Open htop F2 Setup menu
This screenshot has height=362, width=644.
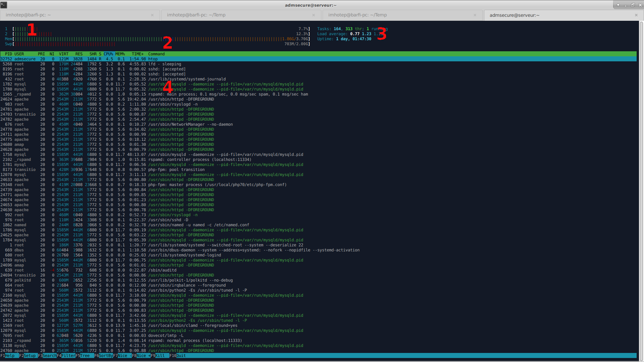pyautogui.click(x=29, y=356)
